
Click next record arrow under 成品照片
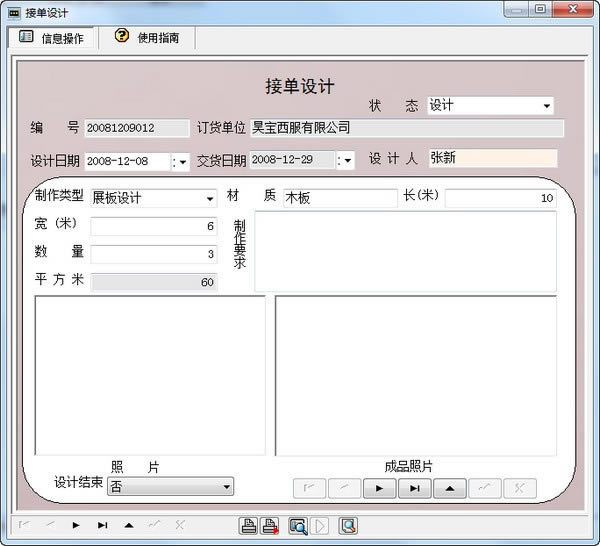(379, 489)
